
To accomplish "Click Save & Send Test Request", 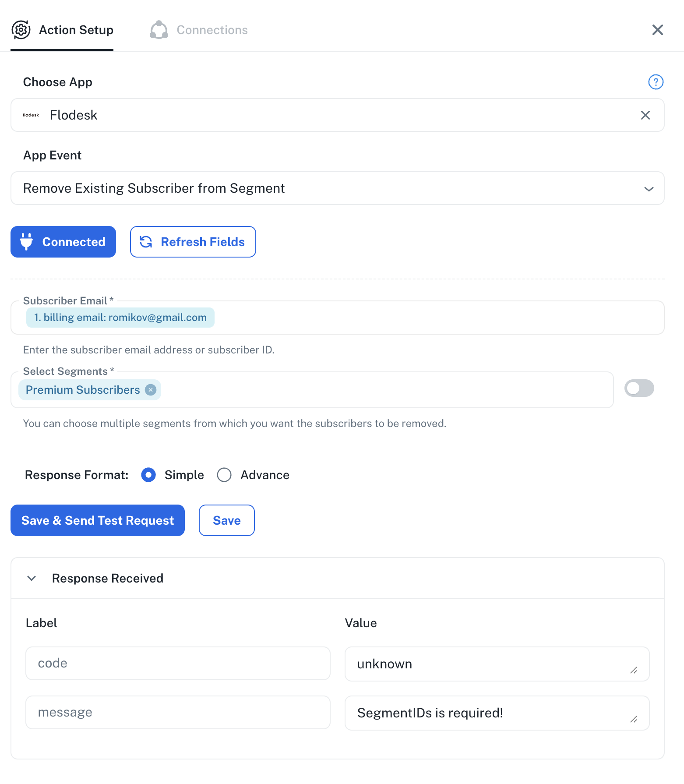I will [98, 520].
